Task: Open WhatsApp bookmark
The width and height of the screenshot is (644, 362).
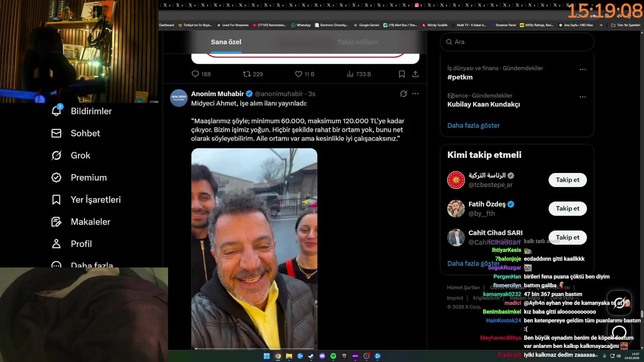Action: [x=301, y=25]
